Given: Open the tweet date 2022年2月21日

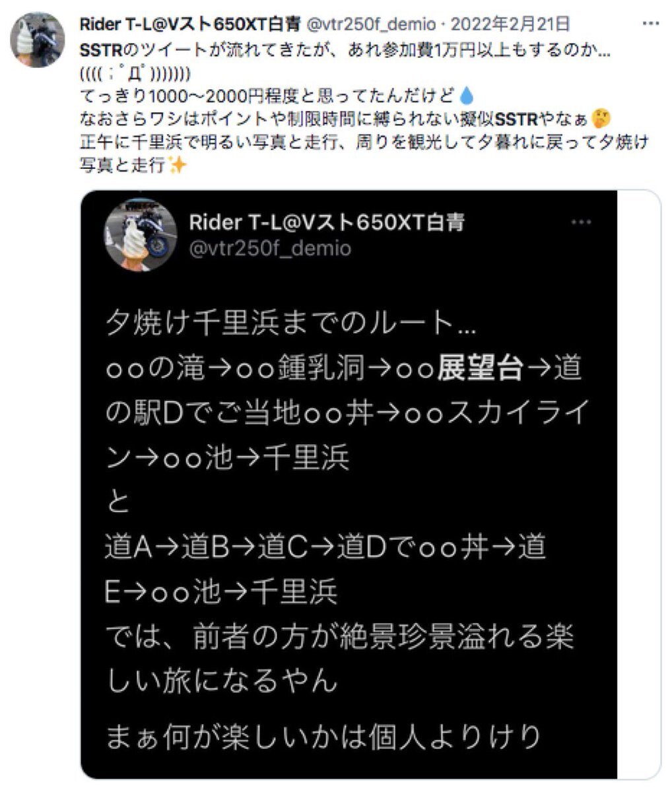Looking at the screenshot, I should tap(511, 24).
